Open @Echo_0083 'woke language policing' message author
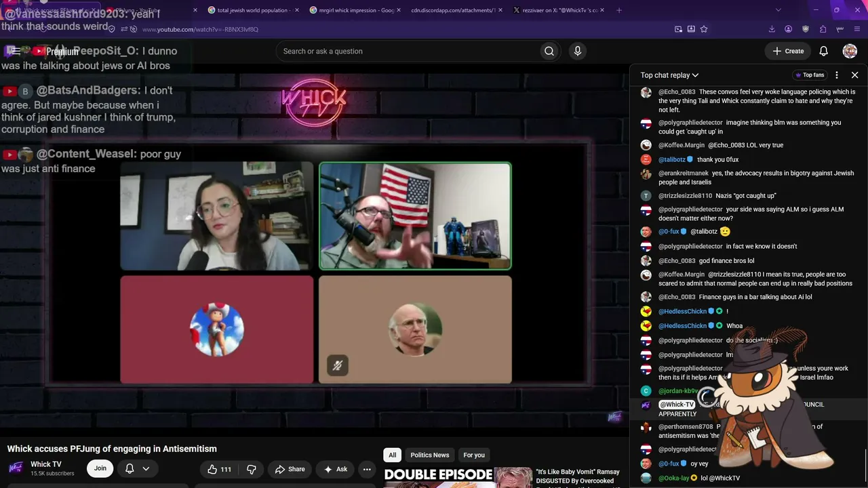Viewport: 868px width, 488px height. point(677,92)
